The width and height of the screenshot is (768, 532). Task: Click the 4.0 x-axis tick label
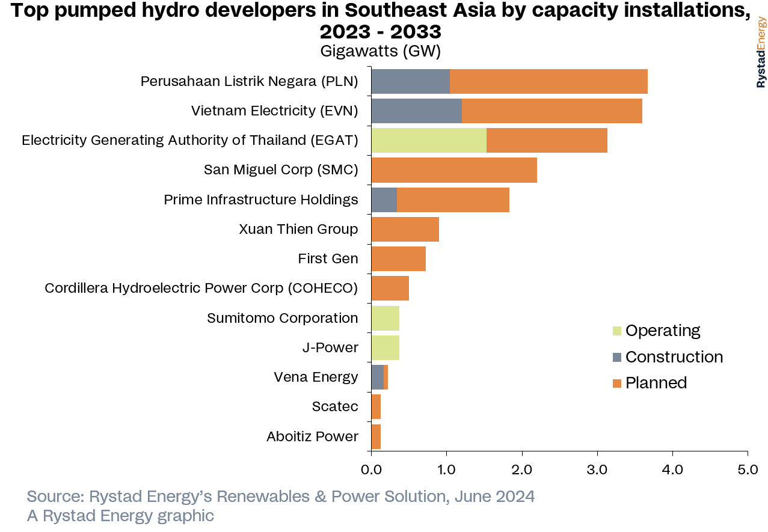(x=672, y=469)
